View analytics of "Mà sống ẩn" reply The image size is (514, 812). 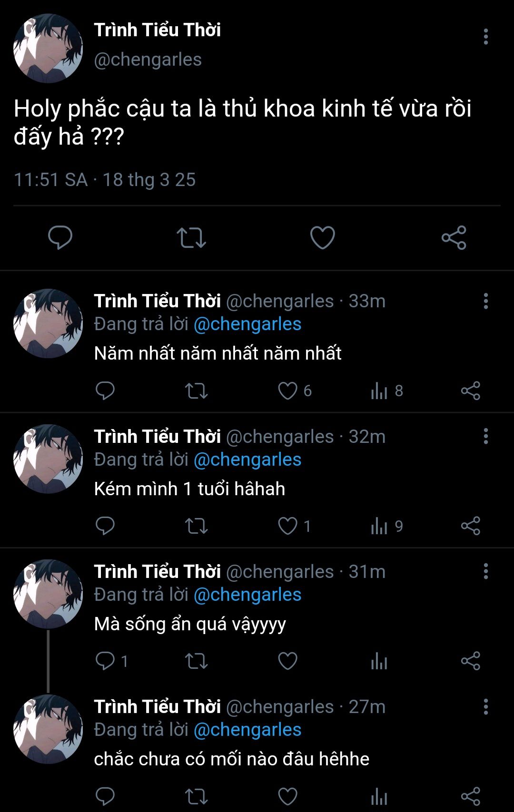[x=379, y=661]
